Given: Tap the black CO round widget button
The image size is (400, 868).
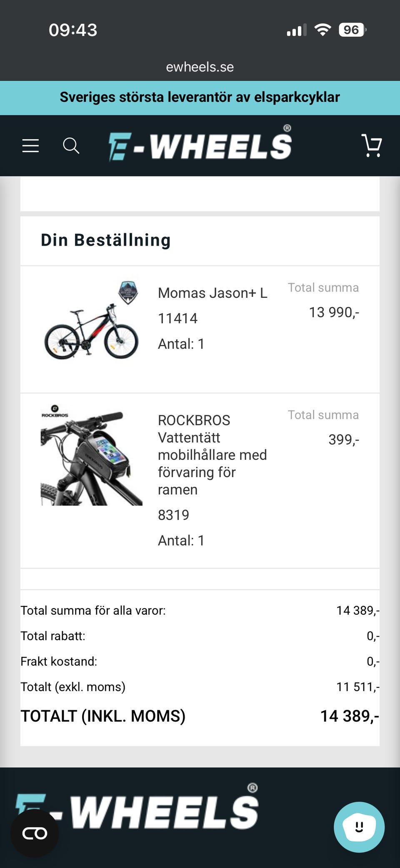Looking at the screenshot, I should [35, 833].
